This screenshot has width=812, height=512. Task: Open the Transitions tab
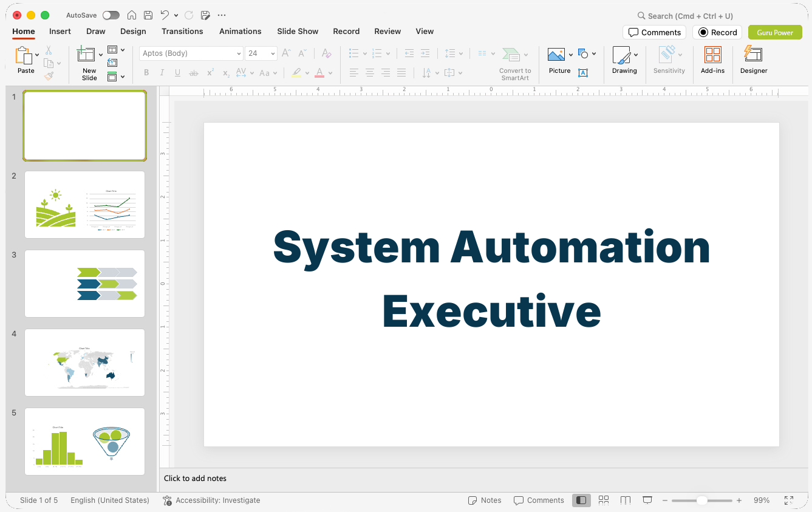(182, 31)
